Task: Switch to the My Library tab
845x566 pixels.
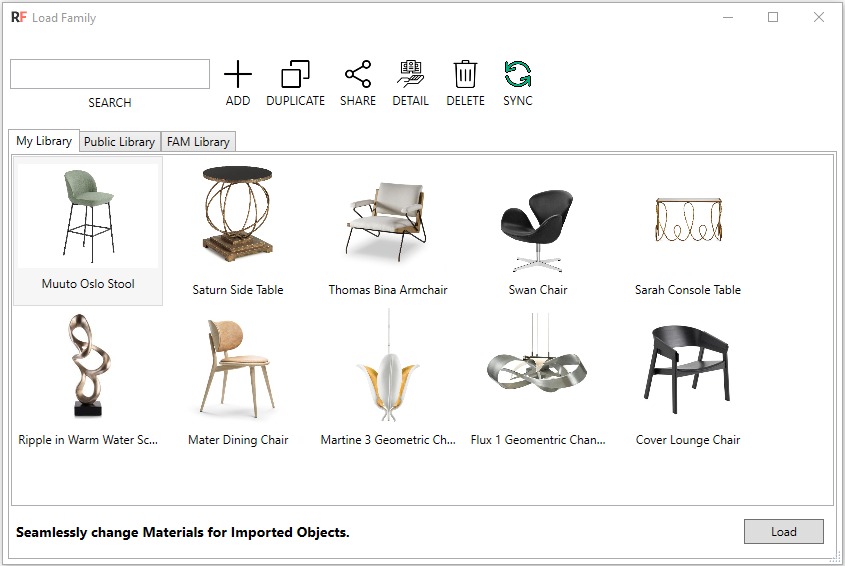Action: coord(44,141)
